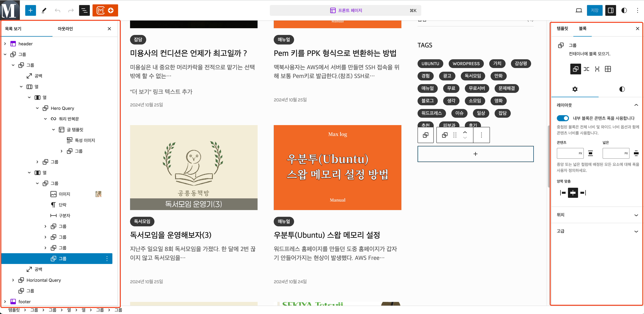
Task: Expand the header tree item
Action: [x=5, y=44]
